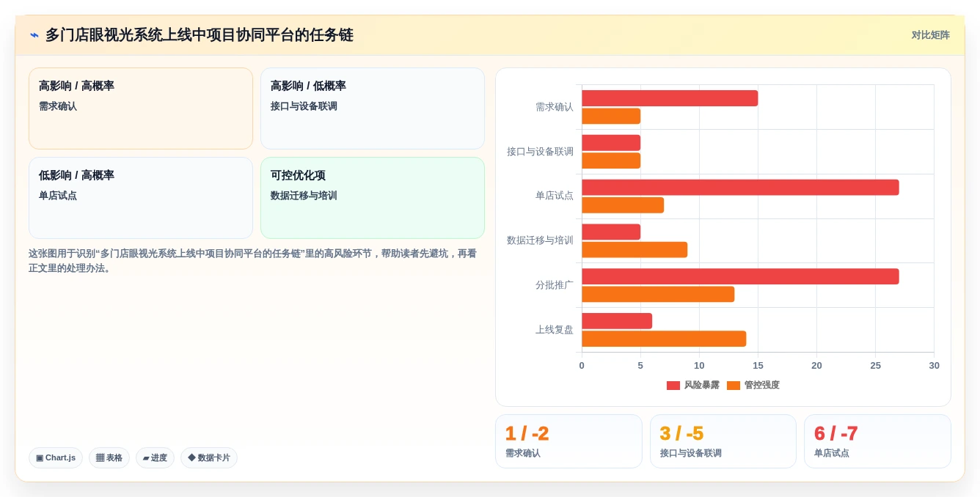Click the orange 上线复盘 control bar
The width and height of the screenshot is (980, 497).
[664, 339]
